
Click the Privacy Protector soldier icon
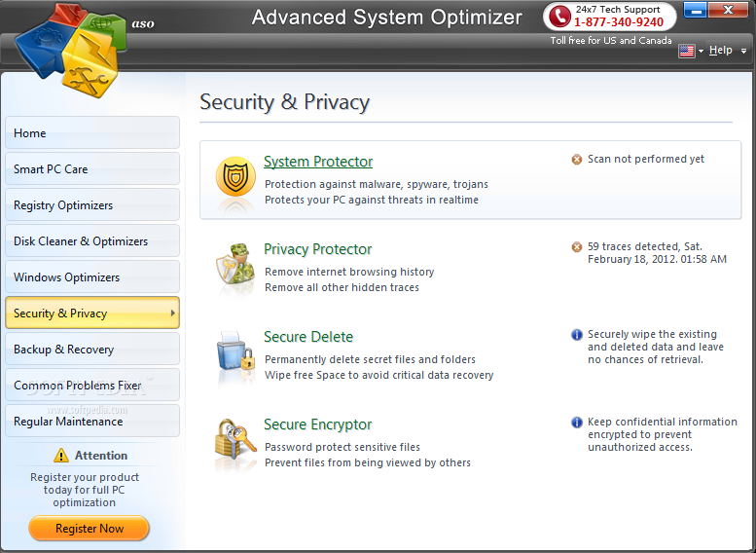point(235,264)
